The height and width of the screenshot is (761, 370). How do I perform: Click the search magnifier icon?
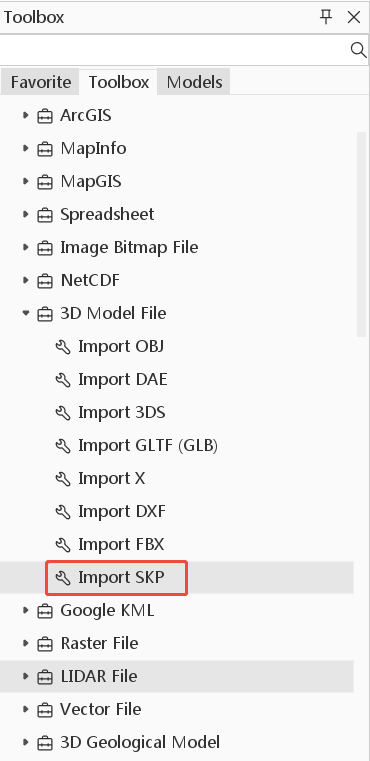(x=358, y=50)
